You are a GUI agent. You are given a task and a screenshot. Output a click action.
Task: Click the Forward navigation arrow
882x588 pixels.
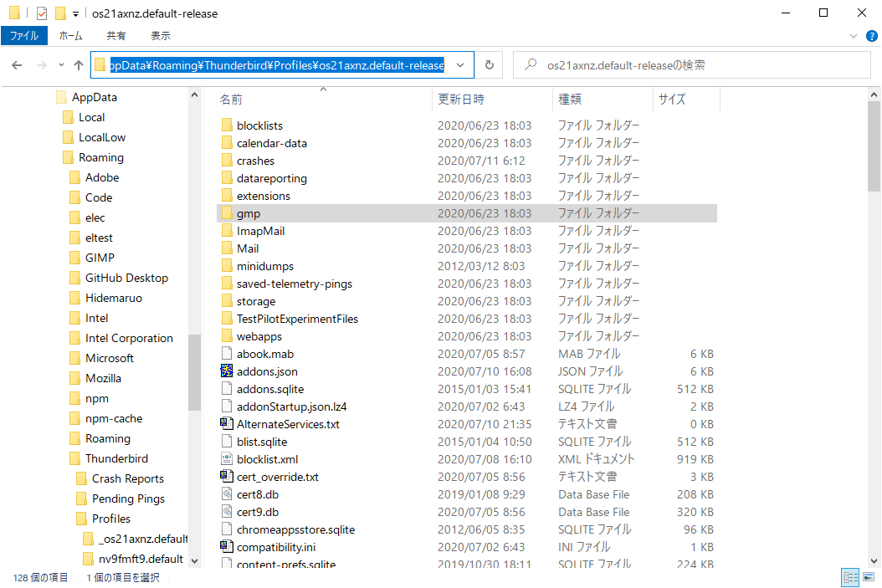42,65
